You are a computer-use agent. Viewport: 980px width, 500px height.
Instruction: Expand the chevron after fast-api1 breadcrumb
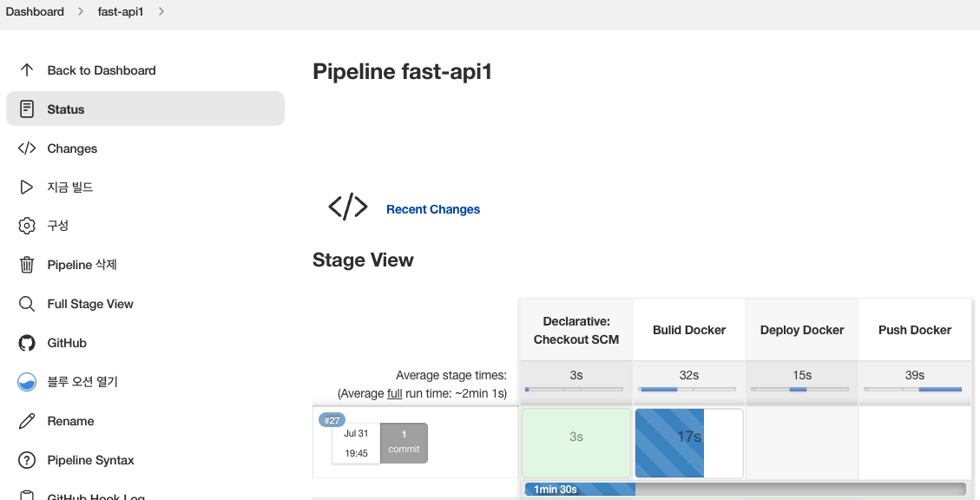161,12
